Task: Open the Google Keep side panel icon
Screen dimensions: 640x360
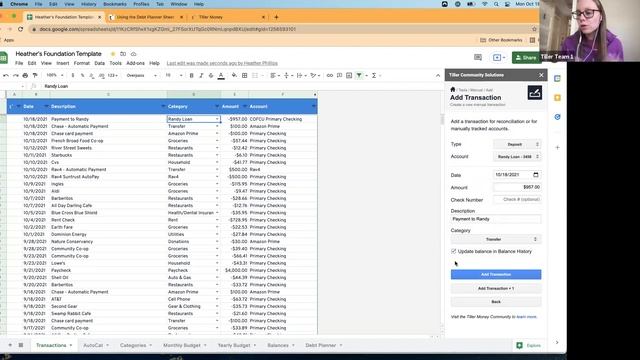Action: [557, 98]
